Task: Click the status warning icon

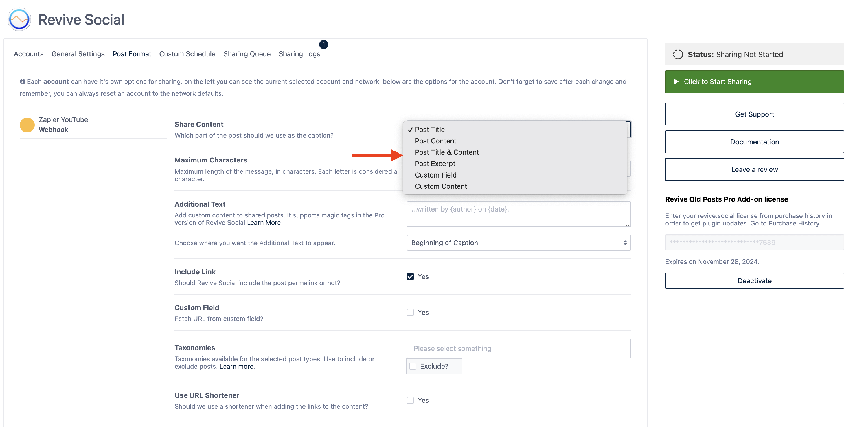Action: pyautogui.click(x=678, y=54)
